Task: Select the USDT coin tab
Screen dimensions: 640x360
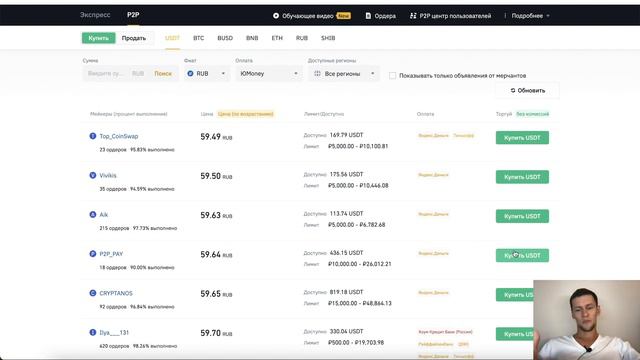Action: coord(172,38)
